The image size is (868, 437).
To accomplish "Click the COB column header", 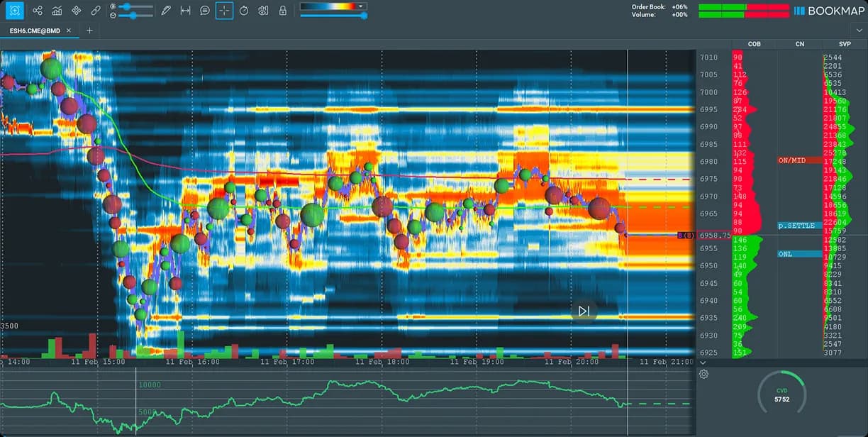I will pos(754,44).
